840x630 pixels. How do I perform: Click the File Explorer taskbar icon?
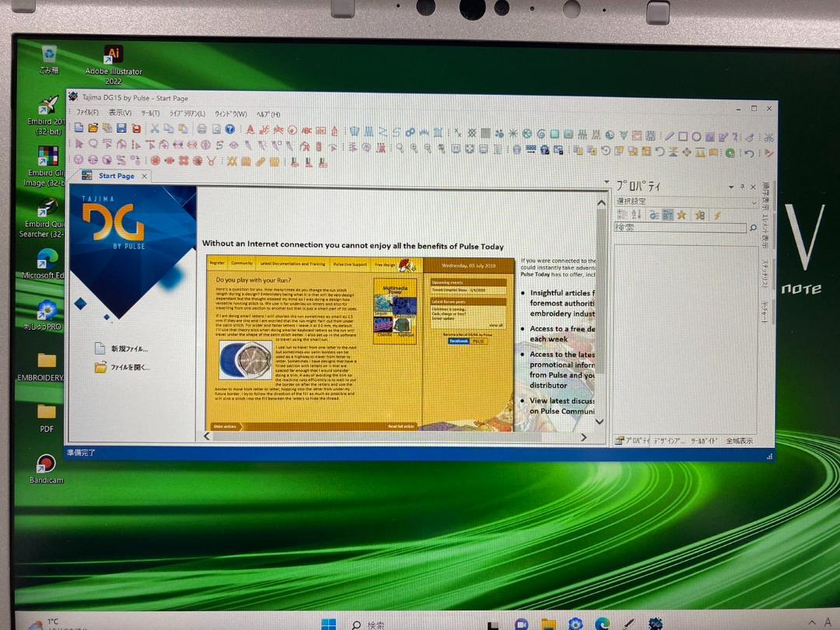point(548,624)
